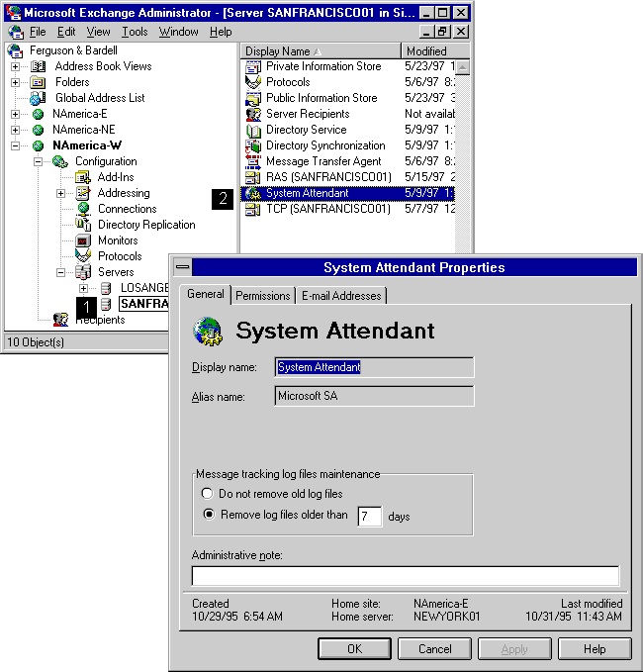Image resolution: width=643 pixels, height=672 pixels.
Task: Open the Help menu
Action: 221,32
